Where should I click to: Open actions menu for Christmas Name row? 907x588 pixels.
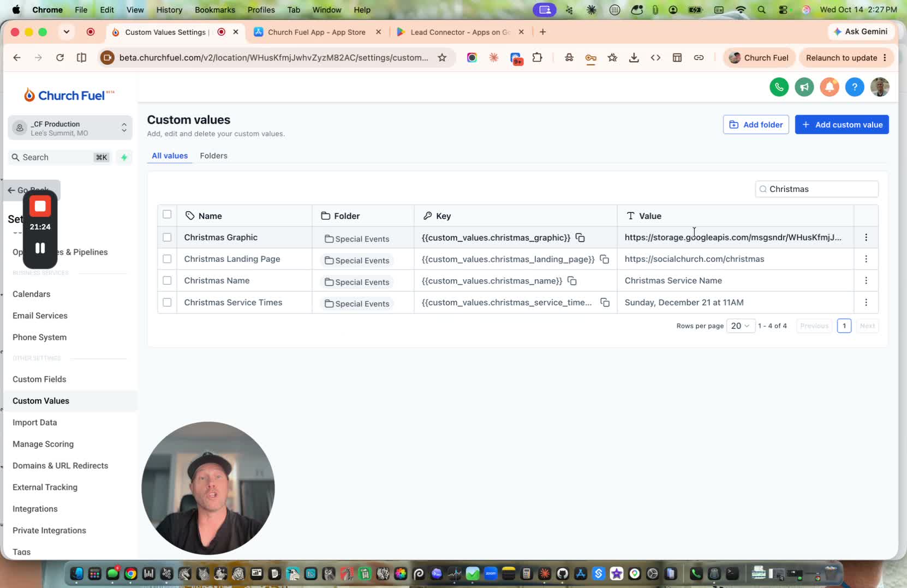pyautogui.click(x=866, y=280)
